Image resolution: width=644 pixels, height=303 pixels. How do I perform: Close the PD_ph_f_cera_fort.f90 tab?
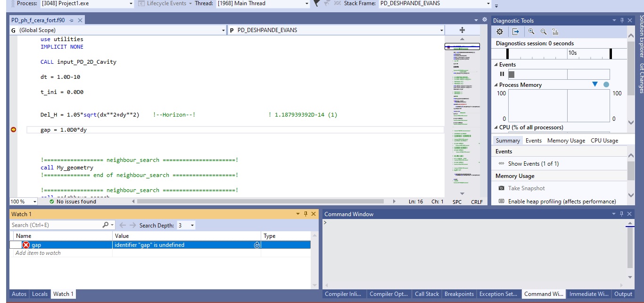pyautogui.click(x=80, y=20)
